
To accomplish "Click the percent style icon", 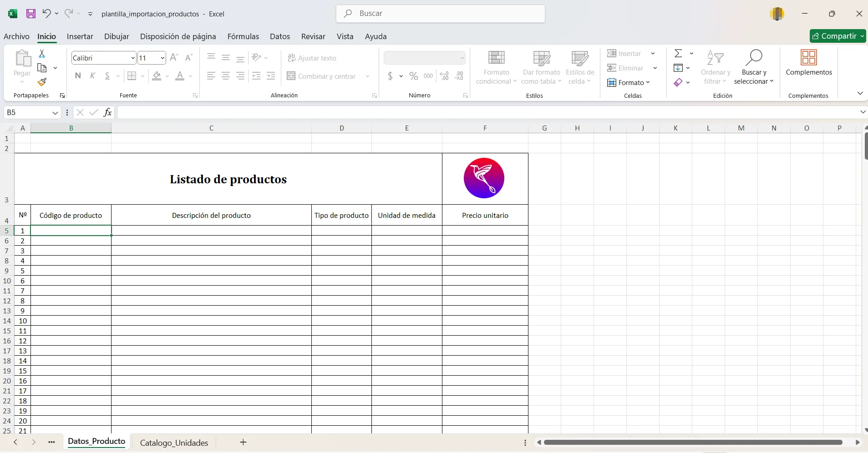I will coord(413,76).
